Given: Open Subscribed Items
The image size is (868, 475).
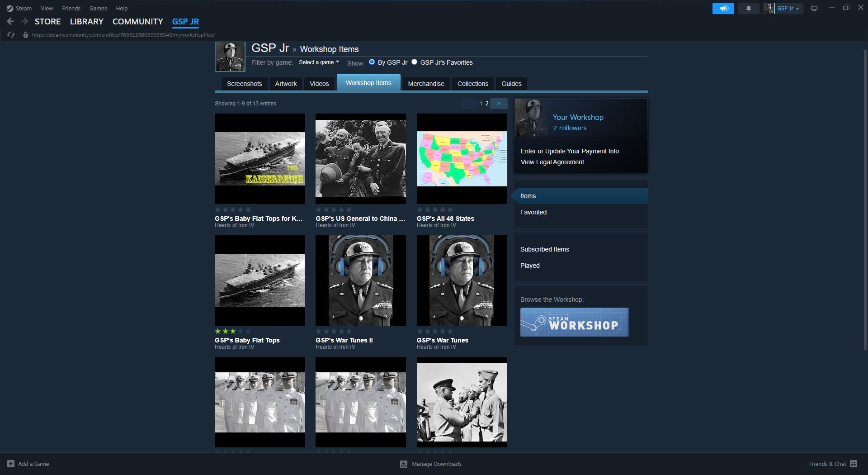Looking at the screenshot, I should click(545, 249).
